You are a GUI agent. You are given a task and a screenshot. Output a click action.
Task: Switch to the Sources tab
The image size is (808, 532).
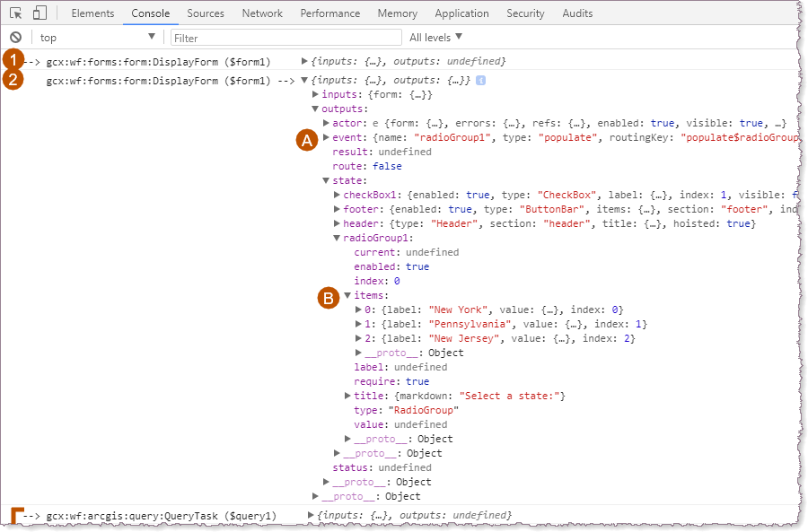(206, 13)
